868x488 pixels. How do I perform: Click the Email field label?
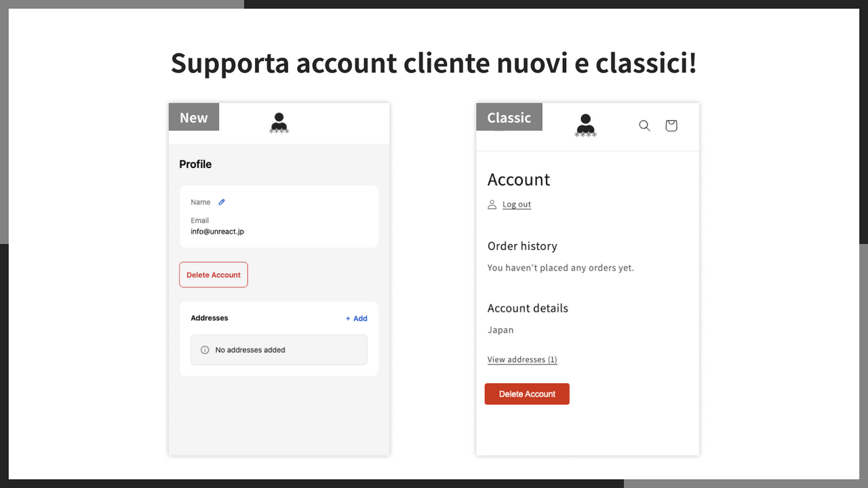(x=200, y=220)
